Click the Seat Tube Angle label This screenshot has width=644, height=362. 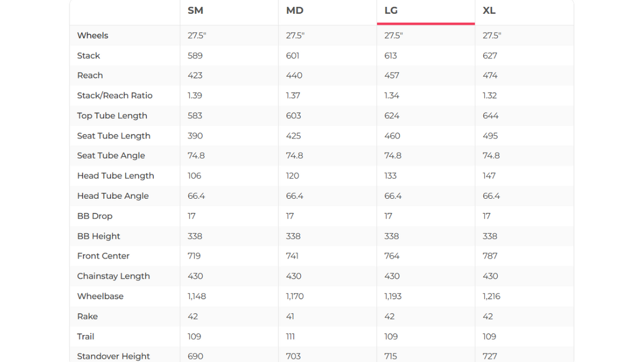(x=111, y=155)
